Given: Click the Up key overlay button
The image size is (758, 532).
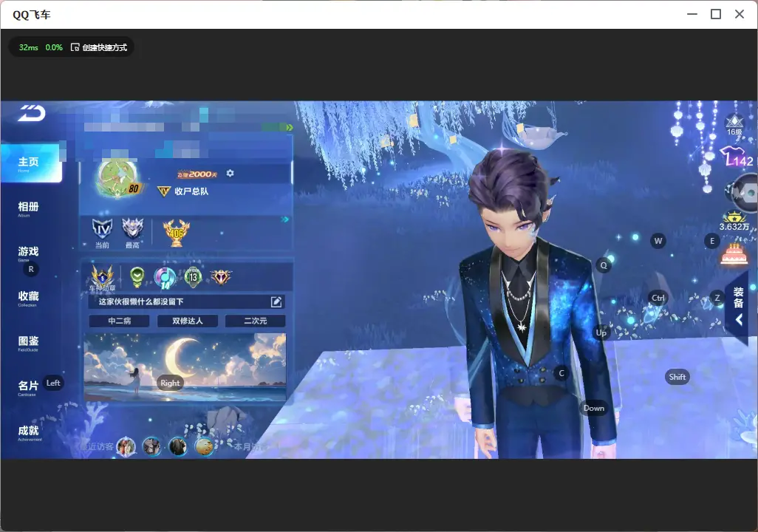Looking at the screenshot, I should click(601, 332).
